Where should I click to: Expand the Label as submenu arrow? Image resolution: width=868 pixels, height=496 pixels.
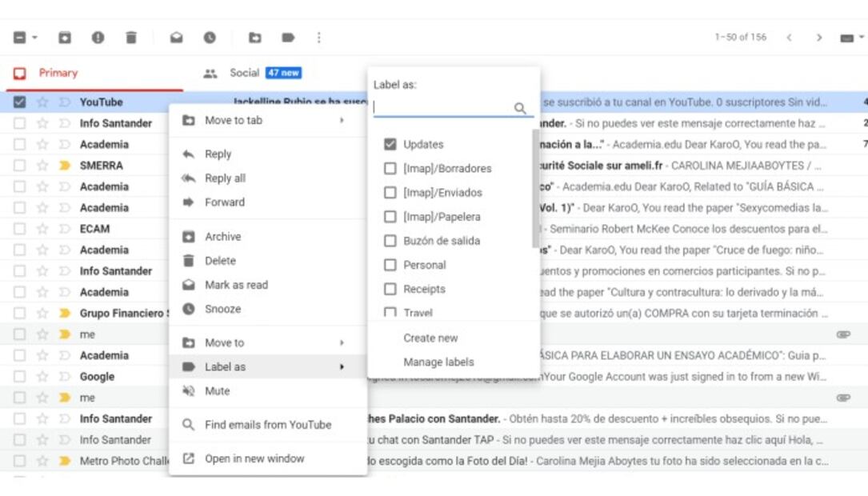[x=342, y=366]
